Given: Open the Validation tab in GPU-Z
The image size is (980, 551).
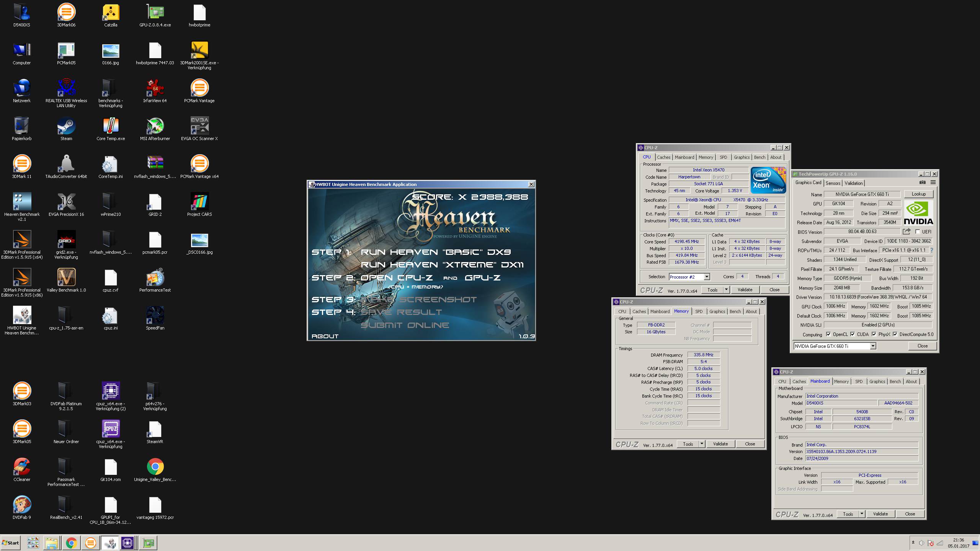Looking at the screenshot, I should (x=854, y=183).
